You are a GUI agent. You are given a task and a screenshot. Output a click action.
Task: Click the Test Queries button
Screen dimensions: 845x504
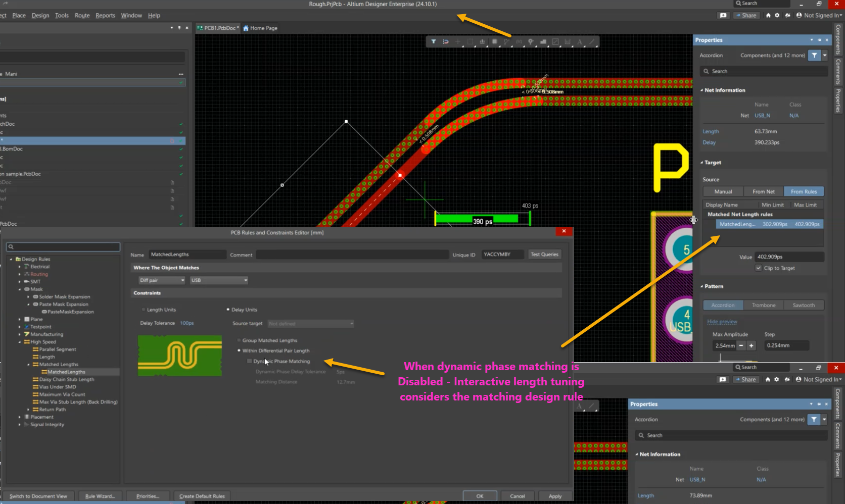(x=544, y=255)
